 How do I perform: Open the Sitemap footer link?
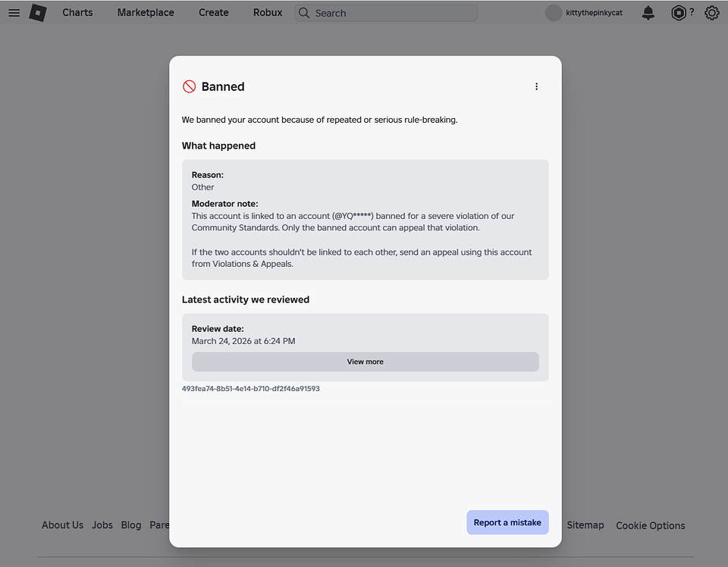point(585,525)
